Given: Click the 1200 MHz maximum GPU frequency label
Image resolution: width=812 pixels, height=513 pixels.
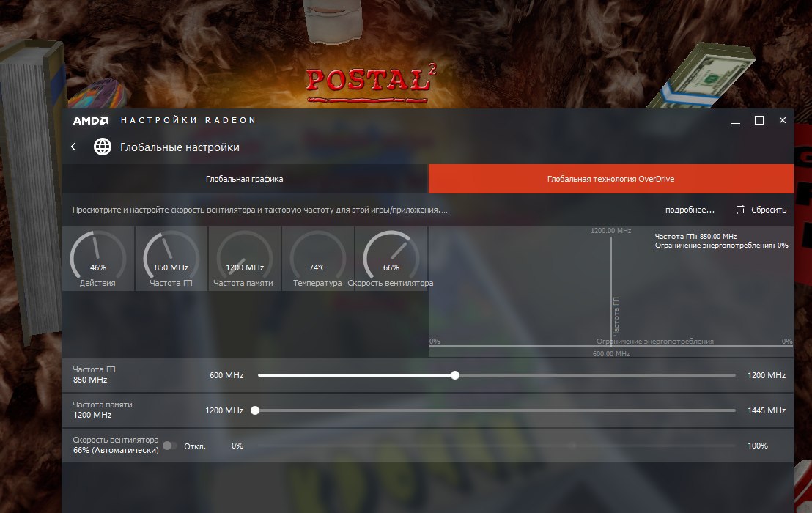Looking at the screenshot, I should pos(767,375).
